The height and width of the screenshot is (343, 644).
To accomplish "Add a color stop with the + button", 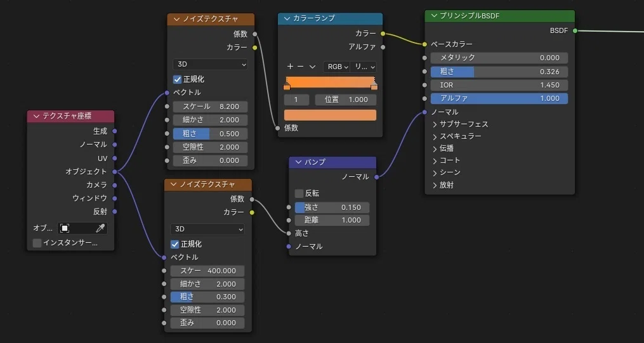I will coord(291,67).
